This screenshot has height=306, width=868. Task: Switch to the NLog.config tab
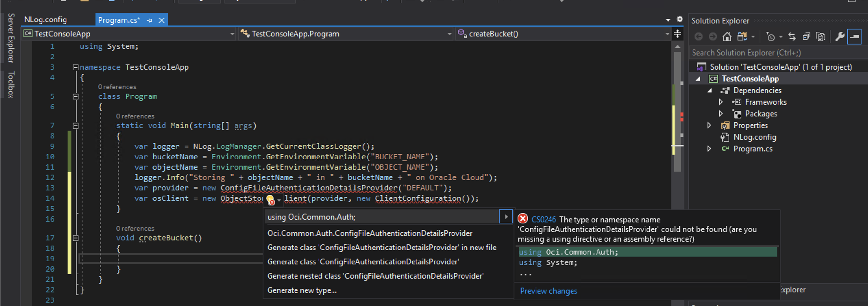(x=45, y=19)
